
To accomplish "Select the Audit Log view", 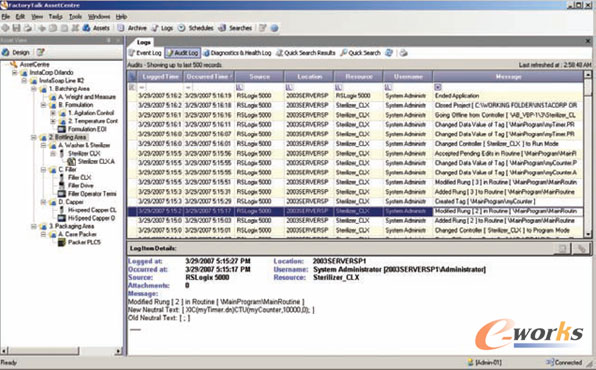I will click(x=182, y=53).
